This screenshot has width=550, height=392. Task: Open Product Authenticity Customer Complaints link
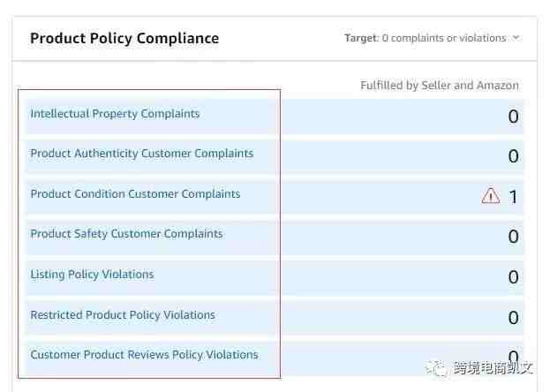pyautogui.click(x=142, y=154)
